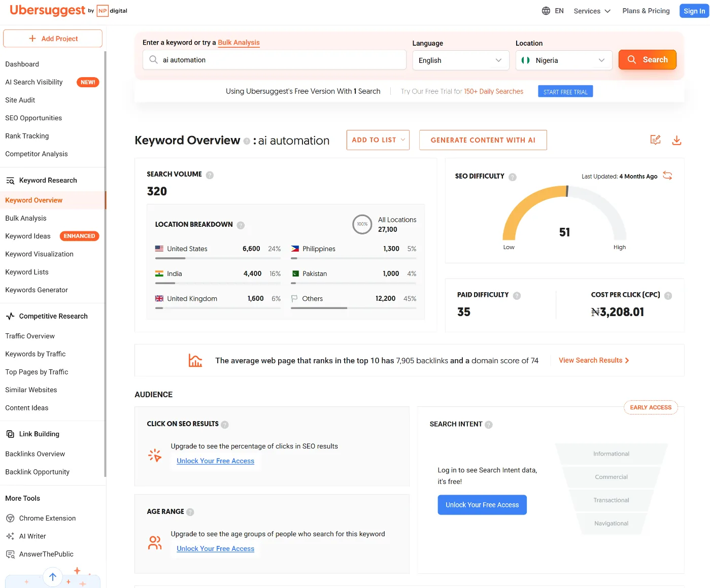Open the AI Writer tool
Image resolution: width=710 pixels, height=588 pixels.
coord(31,536)
